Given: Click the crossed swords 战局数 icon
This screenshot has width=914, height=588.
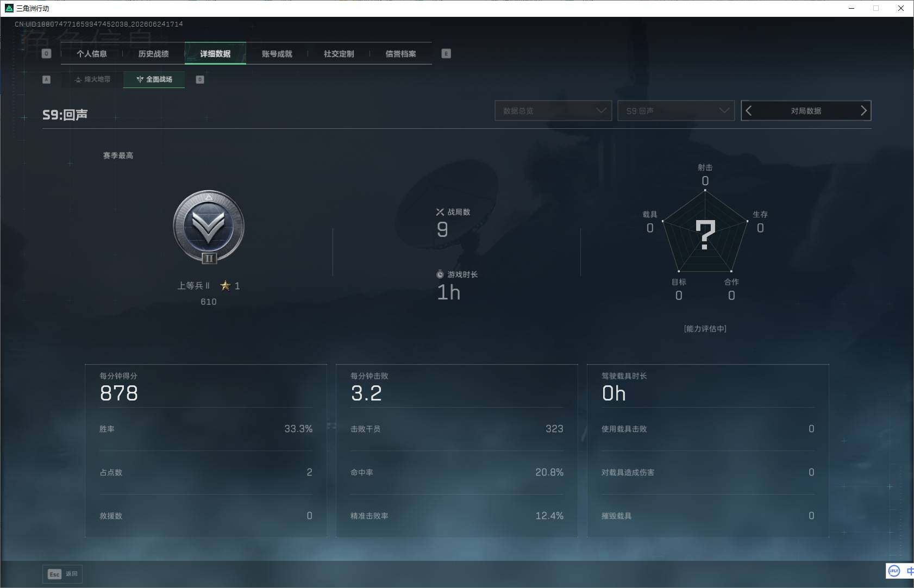Looking at the screenshot, I should [x=440, y=212].
